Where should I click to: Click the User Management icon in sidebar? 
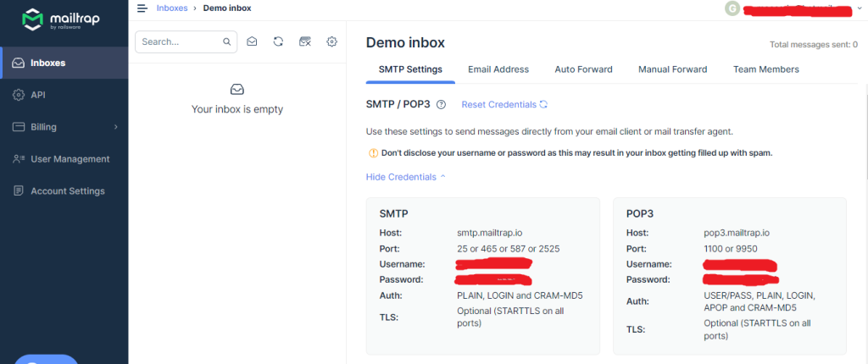coord(19,159)
